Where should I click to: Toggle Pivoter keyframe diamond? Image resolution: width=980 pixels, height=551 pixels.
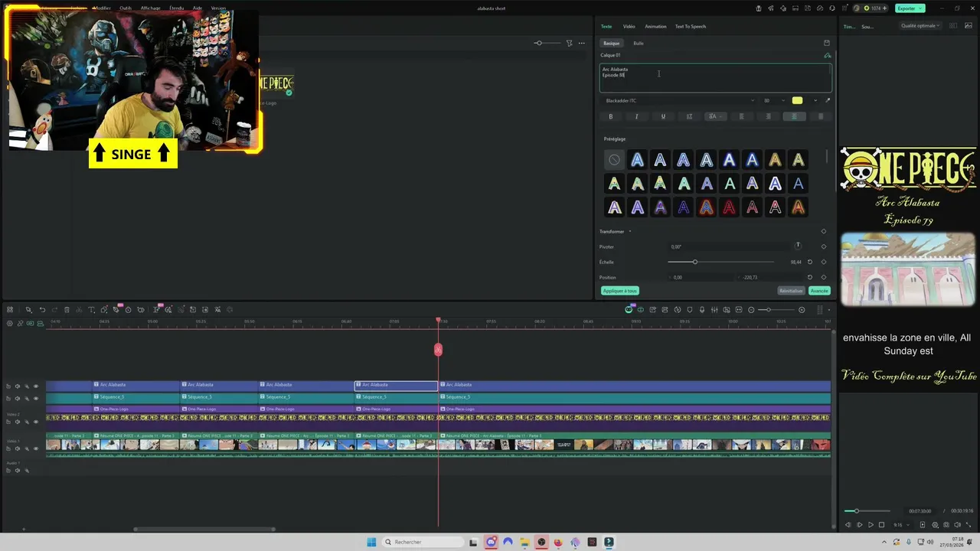click(824, 246)
